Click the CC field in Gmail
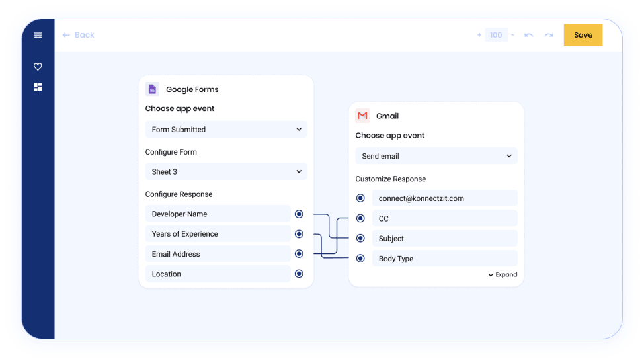Viewport: 644px width, 363px height. [445, 218]
